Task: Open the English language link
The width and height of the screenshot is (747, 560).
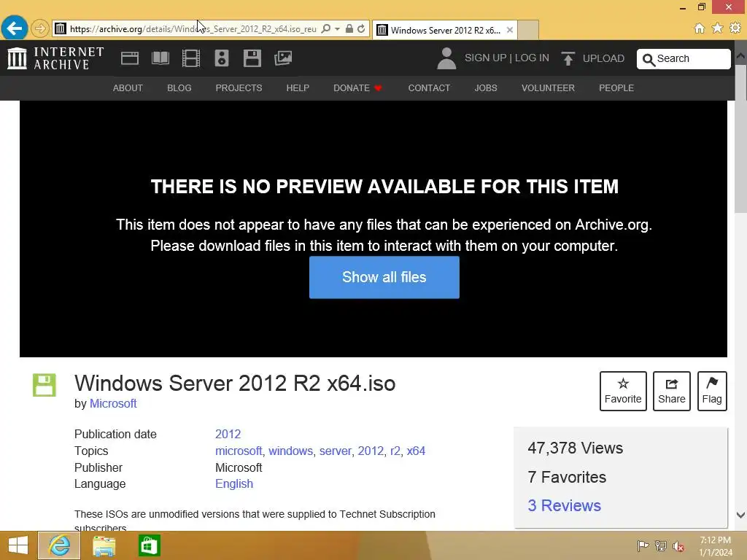Action: 234,483
